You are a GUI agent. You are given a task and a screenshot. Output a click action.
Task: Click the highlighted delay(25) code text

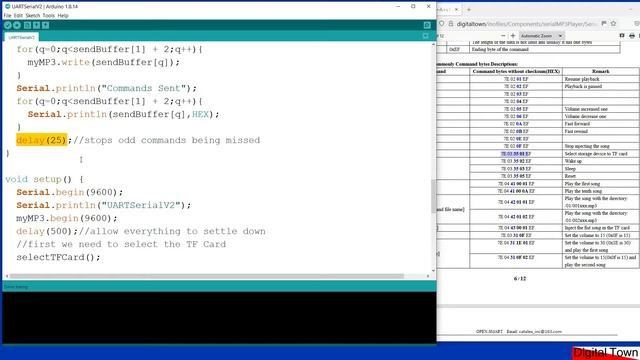click(42, 140)
